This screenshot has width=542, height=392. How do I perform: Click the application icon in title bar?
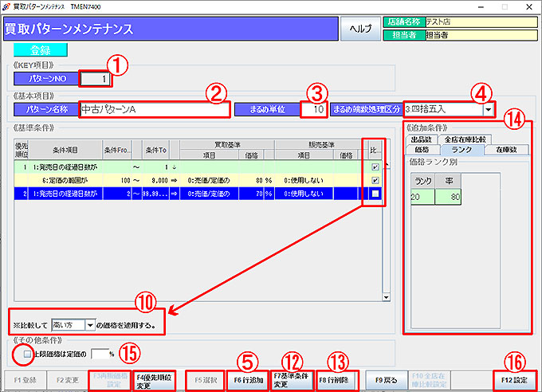pyautogui.click(x=6, y=6)
